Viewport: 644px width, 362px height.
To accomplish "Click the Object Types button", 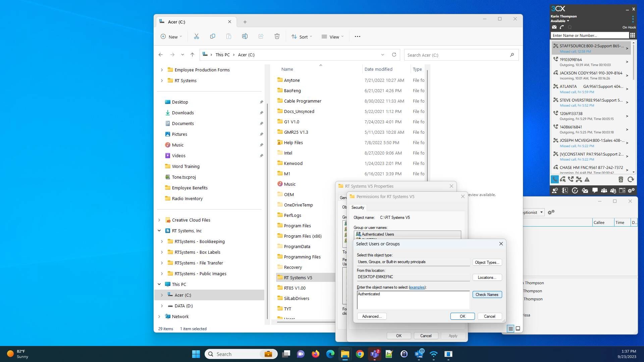I will 487,262.
